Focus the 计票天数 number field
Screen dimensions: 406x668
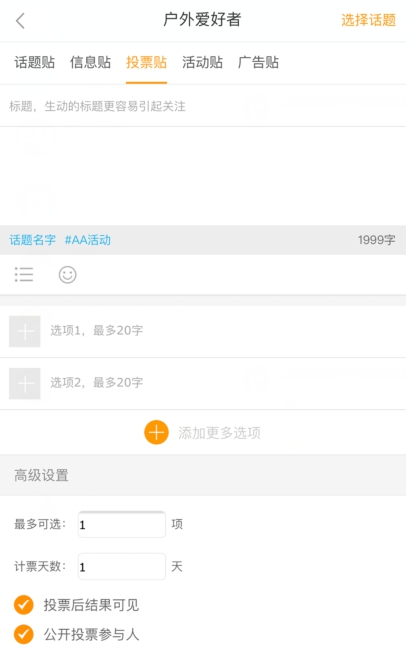point(122,567)
